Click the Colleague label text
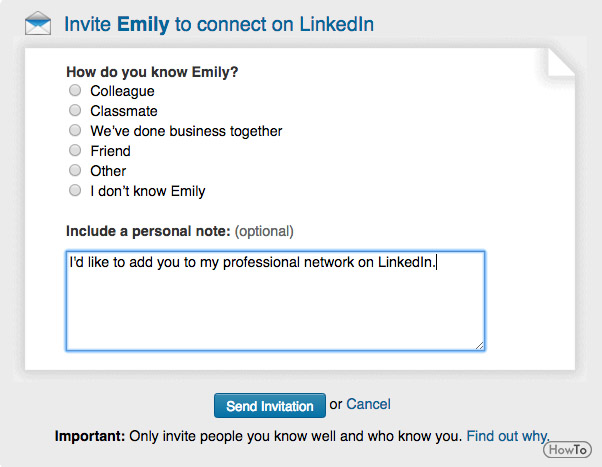The width and height of the screenshot is (602, 467). [x=122, y=91]
